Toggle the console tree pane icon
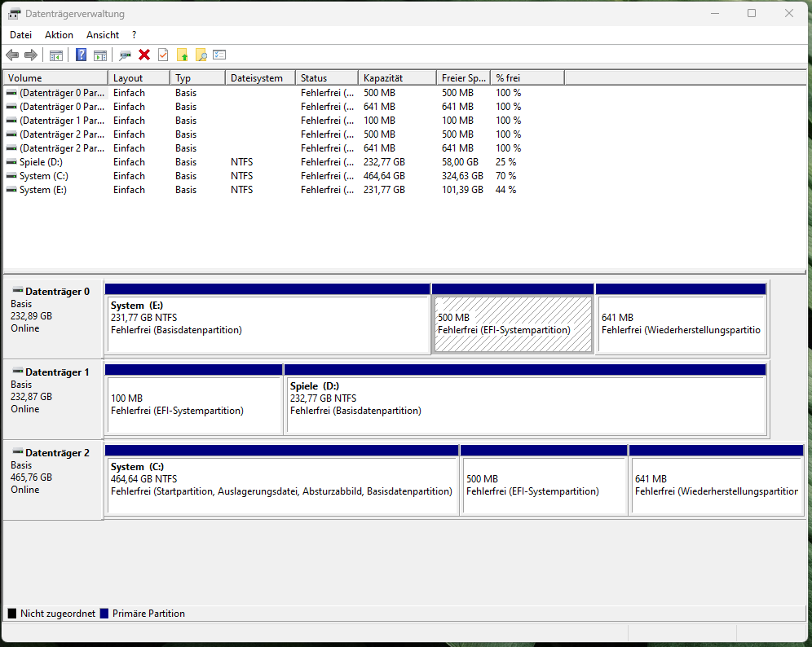 56,55
